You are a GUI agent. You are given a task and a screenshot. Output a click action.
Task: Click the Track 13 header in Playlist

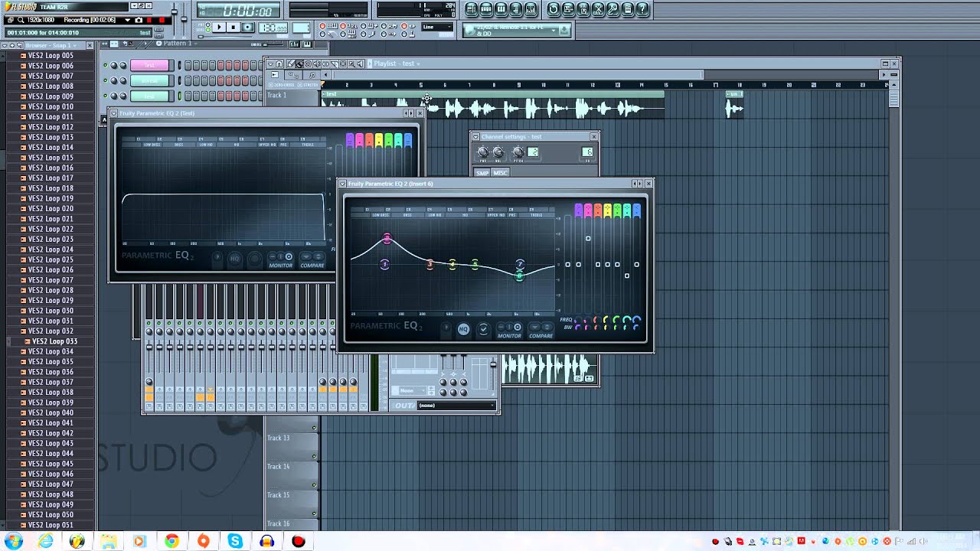click(x=292, y=445)
